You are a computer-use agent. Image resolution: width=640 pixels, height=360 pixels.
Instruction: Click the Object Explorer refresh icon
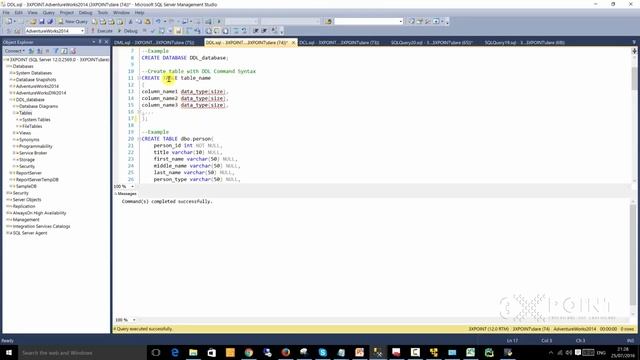coord(64,51)
